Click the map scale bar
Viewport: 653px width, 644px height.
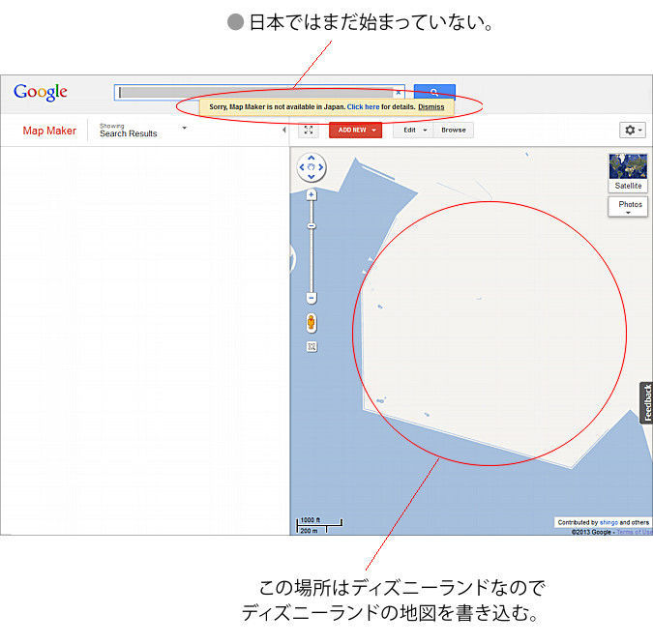319,525
